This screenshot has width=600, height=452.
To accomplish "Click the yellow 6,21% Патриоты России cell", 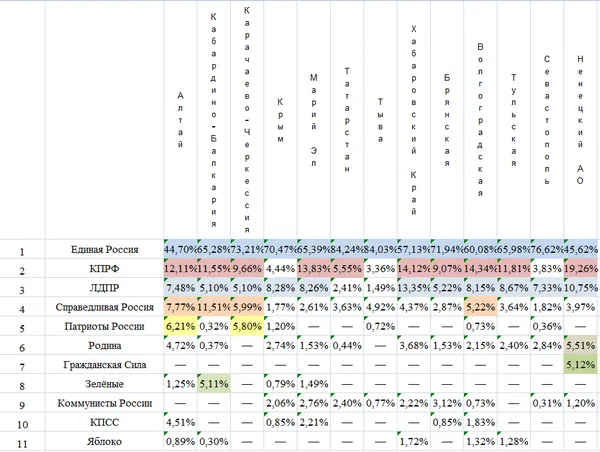I will tap(180, 326).
